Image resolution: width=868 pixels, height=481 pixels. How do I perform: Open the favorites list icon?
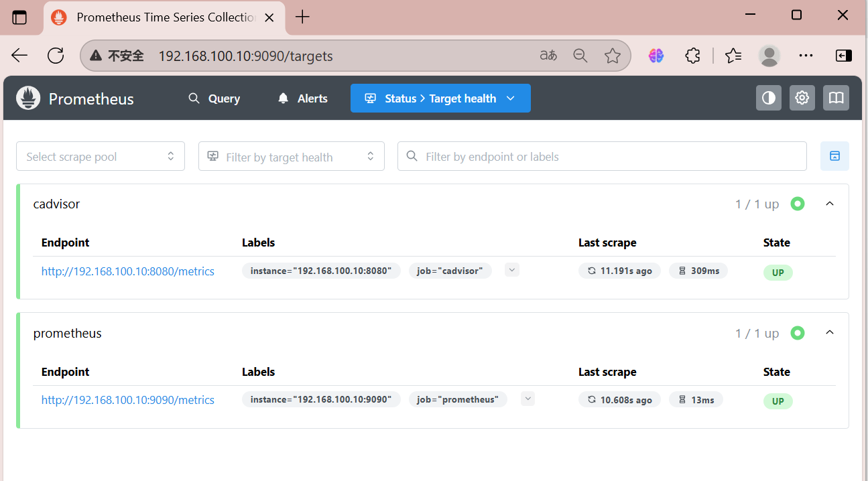coord(733,56)
